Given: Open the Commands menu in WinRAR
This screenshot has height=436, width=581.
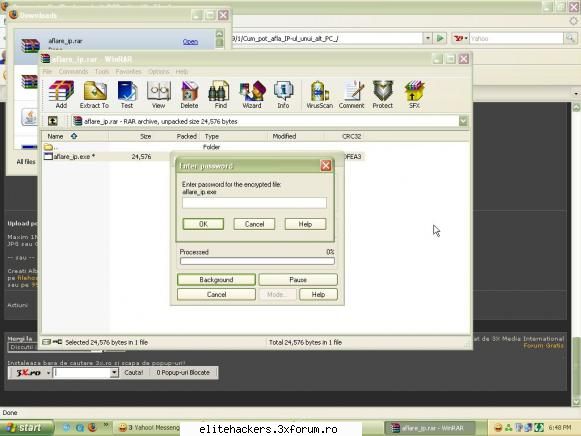Looking at the screenshot, I should pos(73,71).
